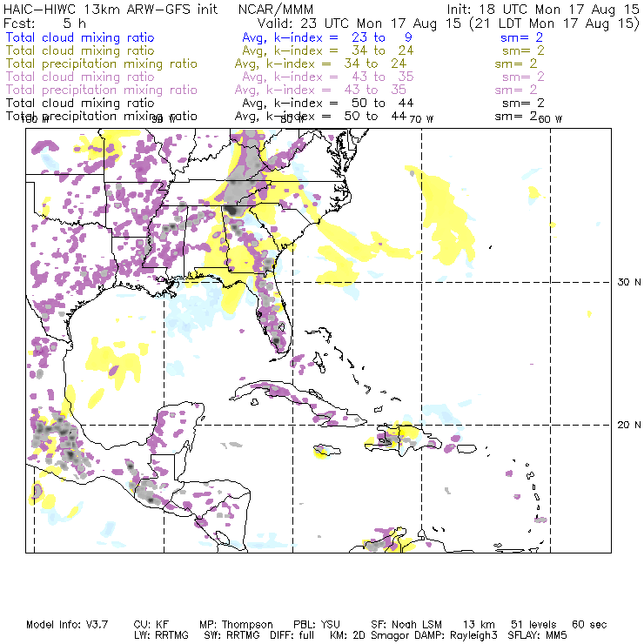The height and width of the screenshot is (644, 644).
Task: Click the purple 'Total cloud mixing ratio' legend line
Action: coord(80,77)
